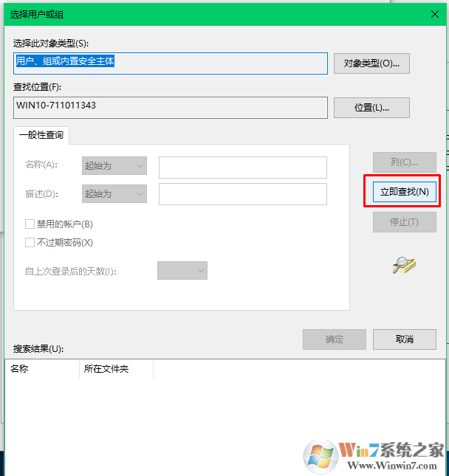
Task: Click the 选择此对象类型(S): label
Action: 51,44
